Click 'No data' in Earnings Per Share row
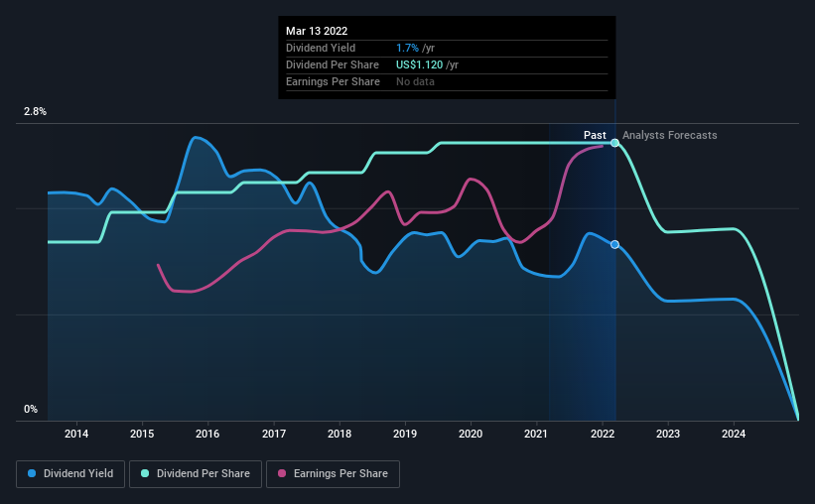Image resolution: width=815 pixels, height=504 pixels. (x=415, y=81)
